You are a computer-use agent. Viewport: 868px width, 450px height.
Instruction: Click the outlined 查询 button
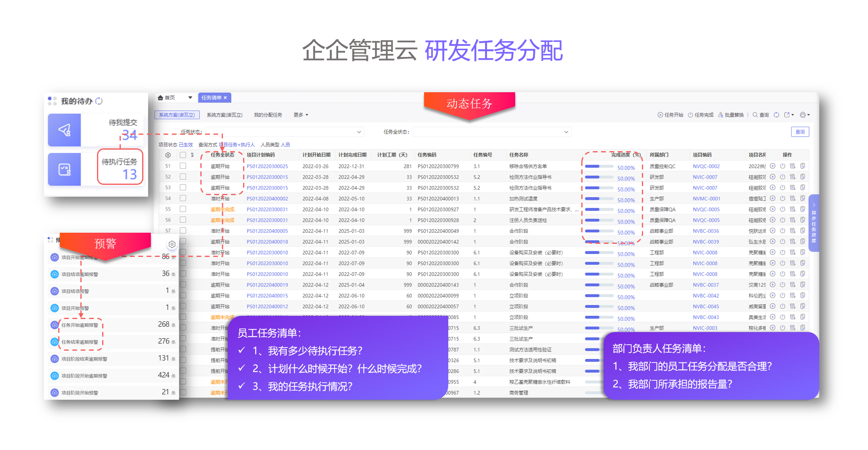pos(800,132)
